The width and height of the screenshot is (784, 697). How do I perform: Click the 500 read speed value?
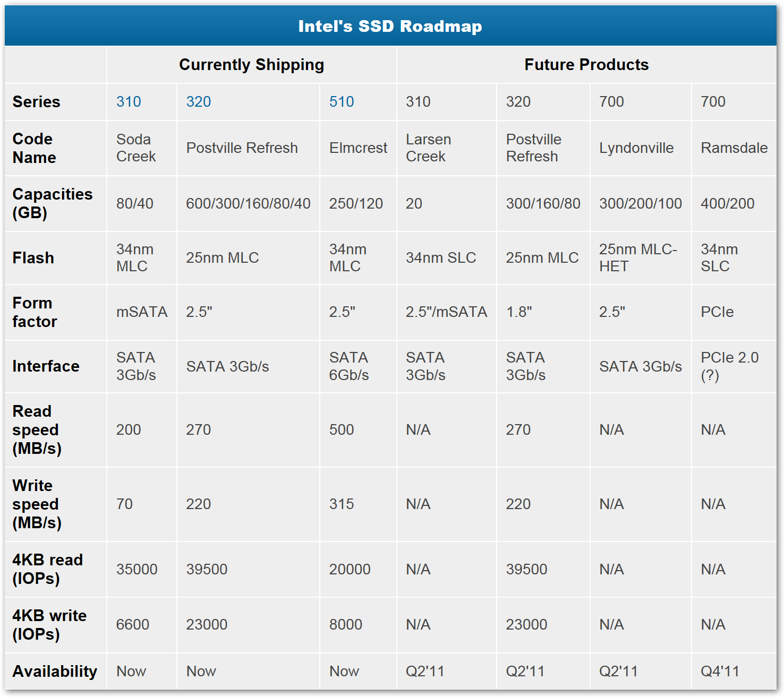point(342,430)
